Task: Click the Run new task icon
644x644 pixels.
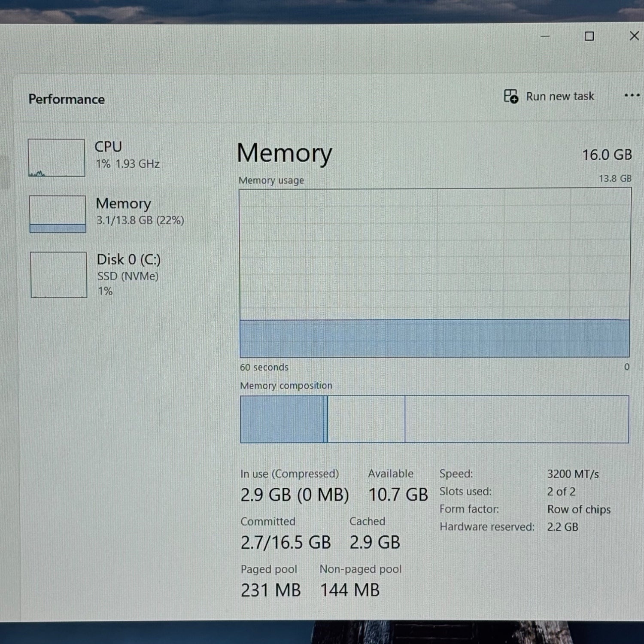Action: (510, 96)
